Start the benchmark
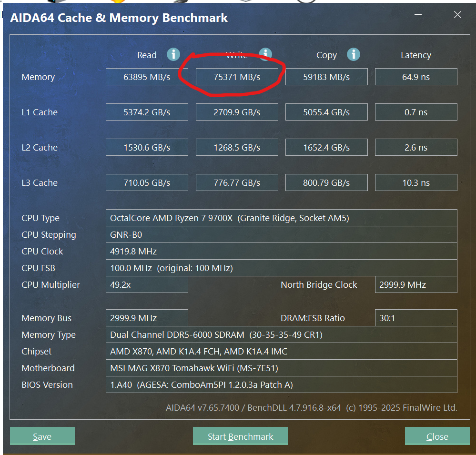 (x=240, y=436)
